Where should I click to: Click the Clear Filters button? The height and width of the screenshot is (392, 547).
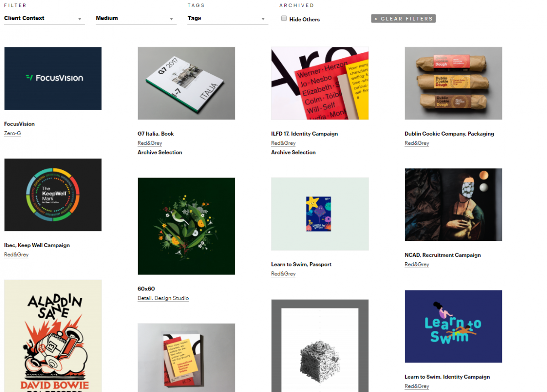point(403,19)
